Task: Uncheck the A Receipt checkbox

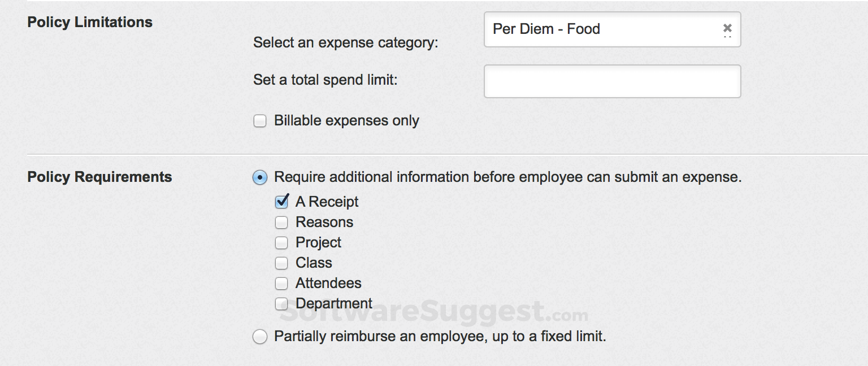Action: point(281,202)
